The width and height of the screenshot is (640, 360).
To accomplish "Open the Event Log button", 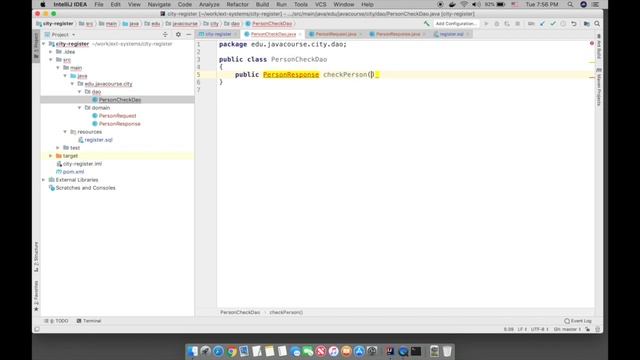I will (578, 321).
